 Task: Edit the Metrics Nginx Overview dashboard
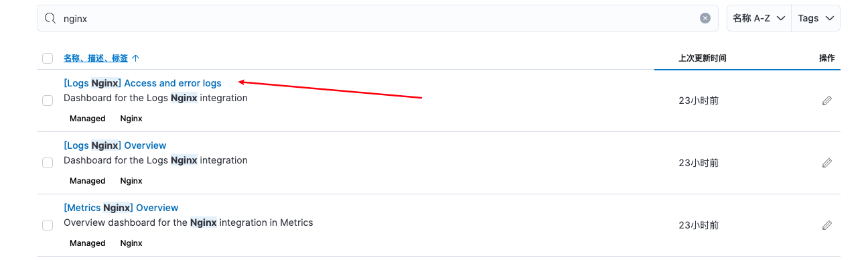pyautogui.click(x=827, y=225)
